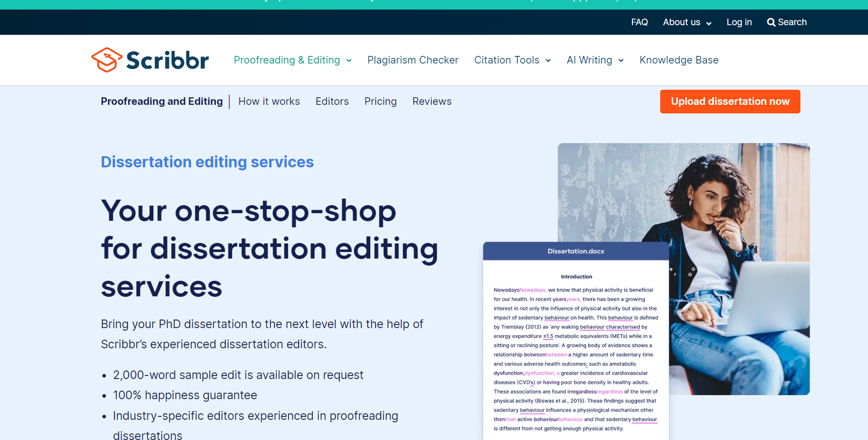Expand the Citation Tools chevron

pyautogui.click(x=548, y=60)
